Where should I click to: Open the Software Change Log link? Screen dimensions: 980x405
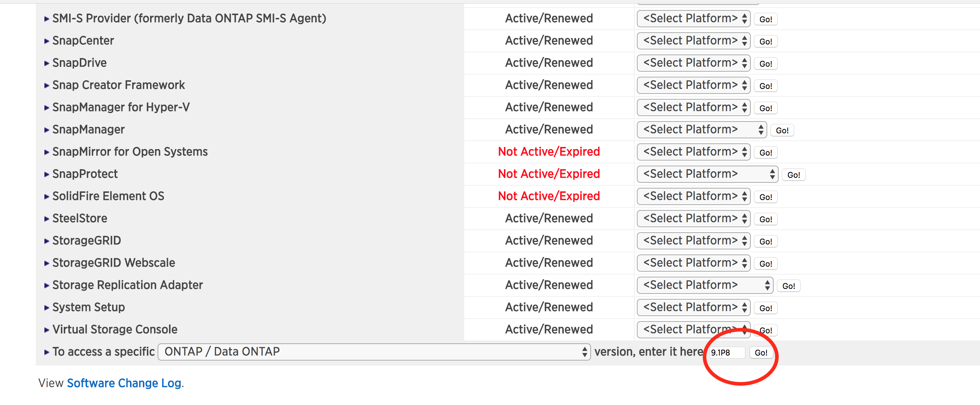tap(124, 383)
